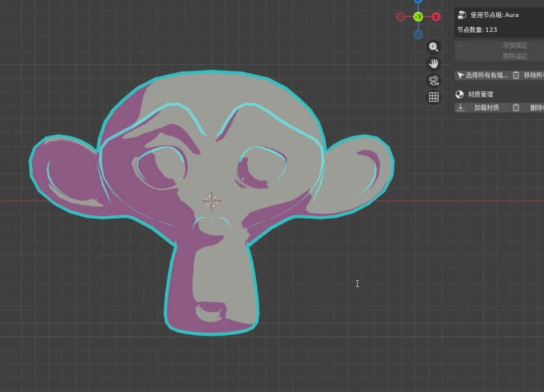Screen dimensions: 544x392
Task: Click the 材质管理 material sphere icon
Action: [459, 95]
